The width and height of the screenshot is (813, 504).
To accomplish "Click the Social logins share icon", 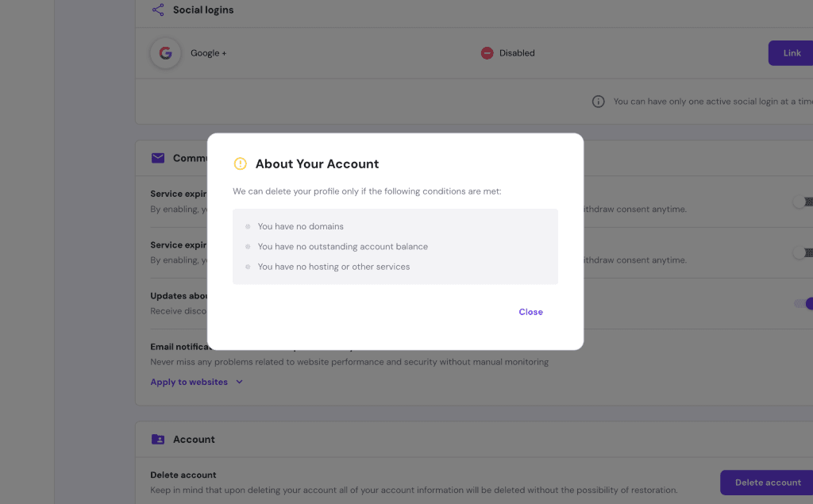I will (158, 10).
